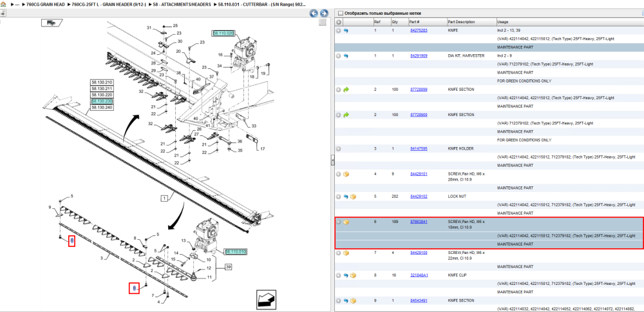Add part 84275283 KNIFE using its circle icon
The width and height of the screenshot is (644, 312).
click(339, 30)
